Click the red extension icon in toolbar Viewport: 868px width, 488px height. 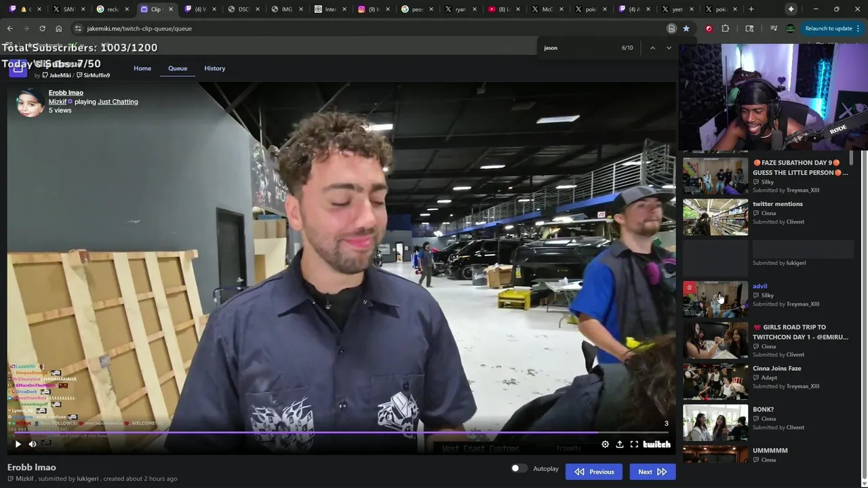[709, 28]
